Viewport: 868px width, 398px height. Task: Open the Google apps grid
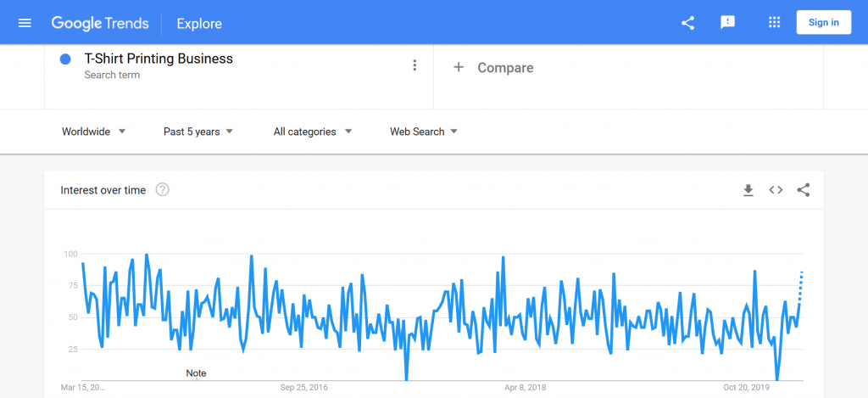click(x=775, y=23)
